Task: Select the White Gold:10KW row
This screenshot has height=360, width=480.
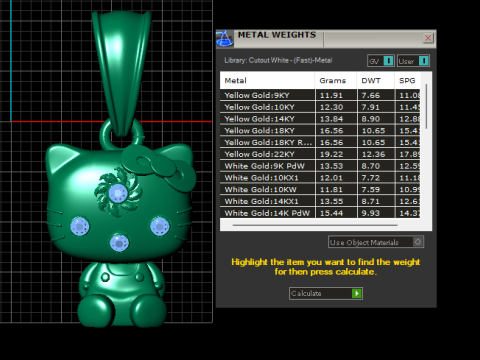Action: coord(320,189)
